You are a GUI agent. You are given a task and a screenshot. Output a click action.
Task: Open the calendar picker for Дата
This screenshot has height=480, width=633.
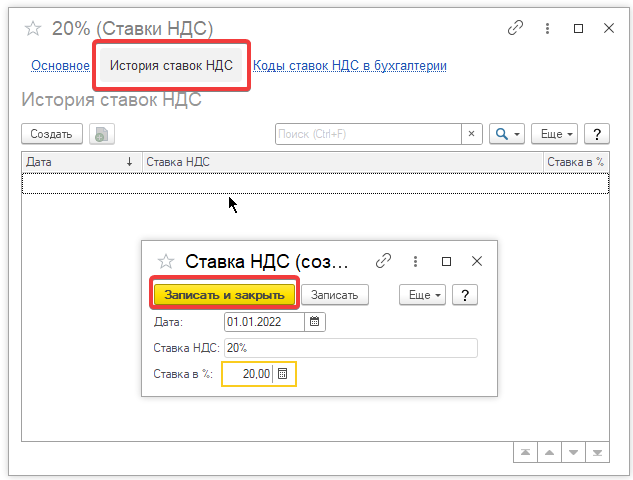314,322
